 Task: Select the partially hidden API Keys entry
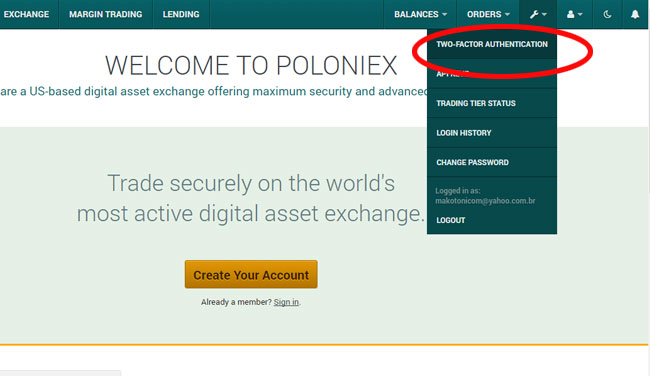pyautogui.click(x=492, y=74)
